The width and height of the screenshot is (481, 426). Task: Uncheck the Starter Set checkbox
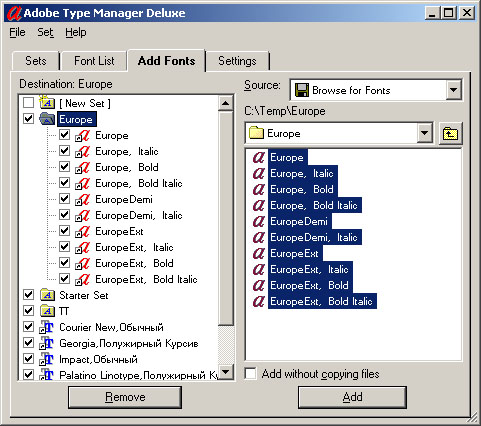pyautogui.click(x=29, y=295)
